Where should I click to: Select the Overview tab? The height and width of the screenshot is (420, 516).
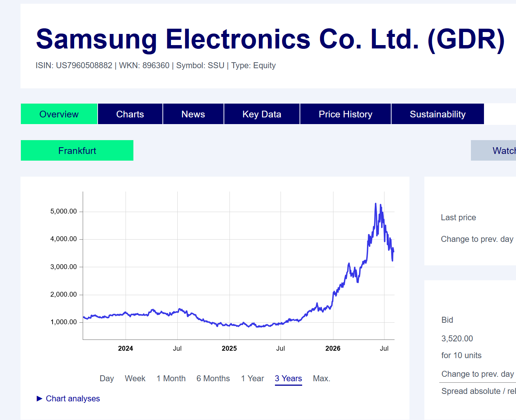(59, 114)
